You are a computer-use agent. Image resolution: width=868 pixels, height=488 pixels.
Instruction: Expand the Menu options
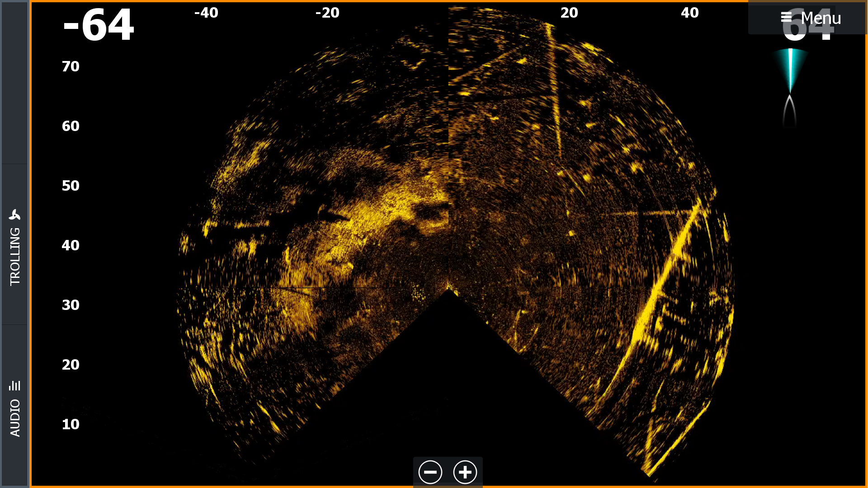click(x=821, y=18)
